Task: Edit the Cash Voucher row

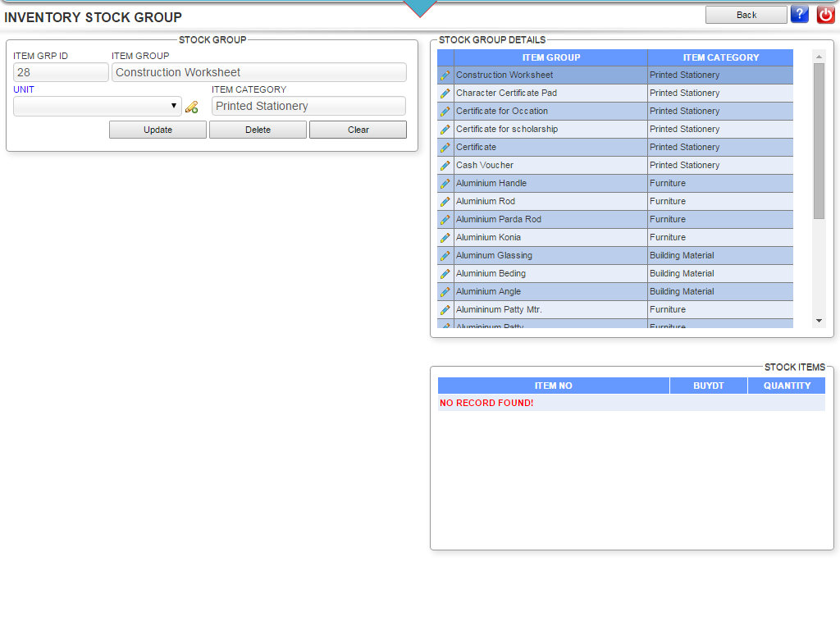Action: [445, 166]
